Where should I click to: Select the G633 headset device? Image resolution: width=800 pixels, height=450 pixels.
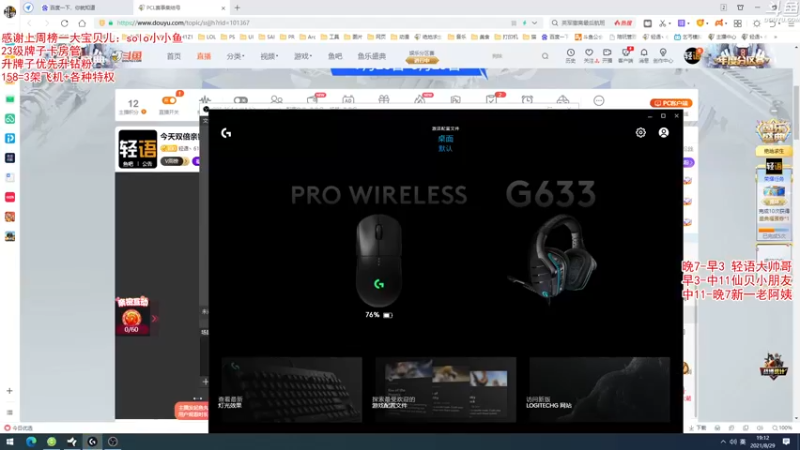[x=553, y=258]
